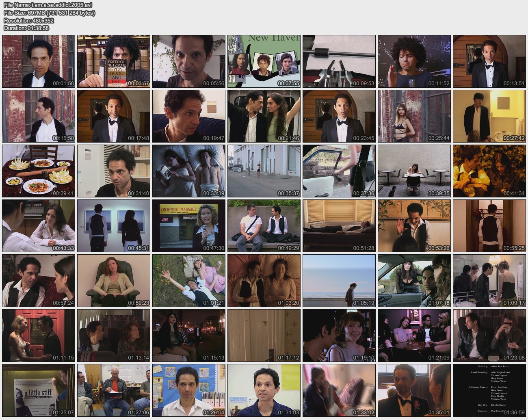This screenshot has width=528, height=420.
Task: Select the white car door frame at 00:37:36
Action: click(x=339, y=171)
